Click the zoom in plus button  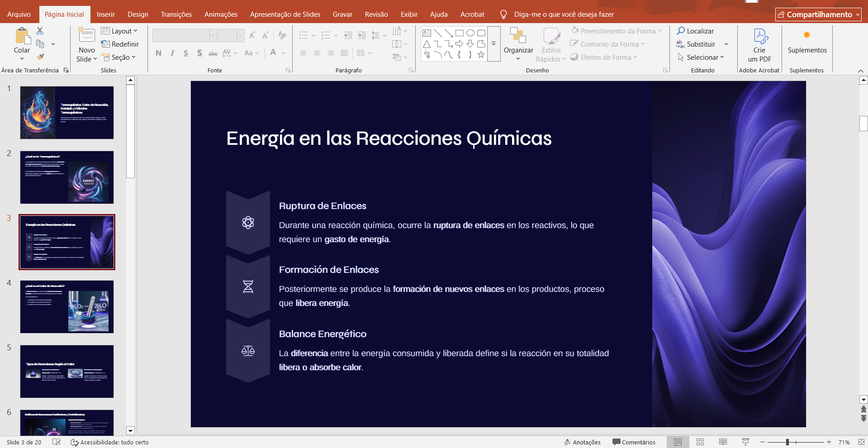click(829, 442)
